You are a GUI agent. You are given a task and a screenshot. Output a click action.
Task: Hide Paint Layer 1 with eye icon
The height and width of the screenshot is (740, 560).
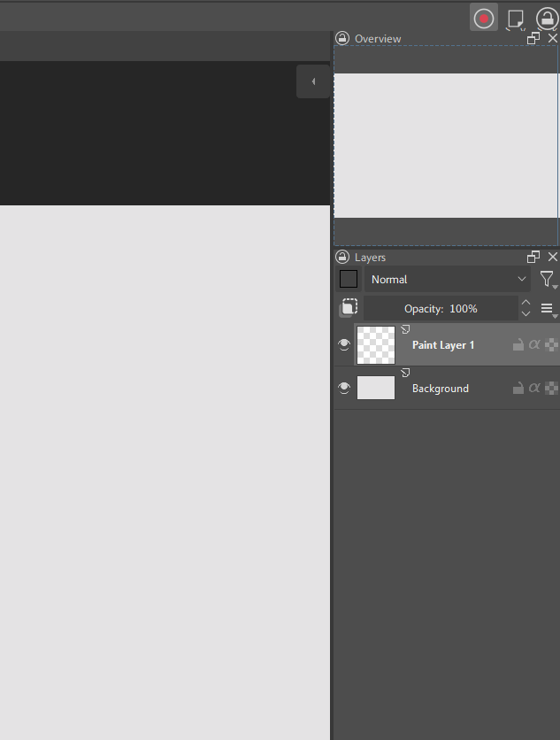[344, 345]
